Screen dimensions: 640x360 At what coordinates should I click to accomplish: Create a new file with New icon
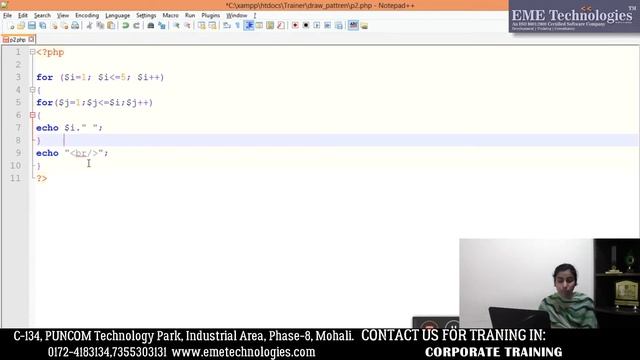click(11, 26)
